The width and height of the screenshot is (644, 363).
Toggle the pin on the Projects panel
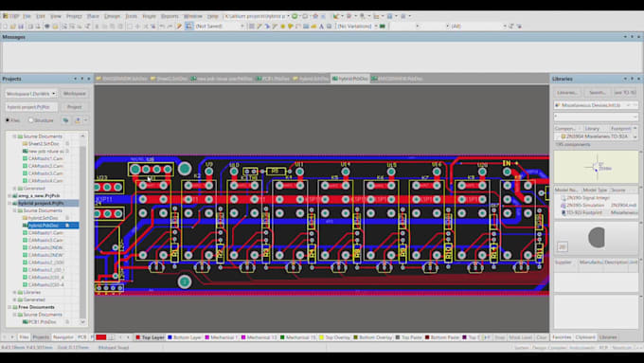tap(81, 79)
